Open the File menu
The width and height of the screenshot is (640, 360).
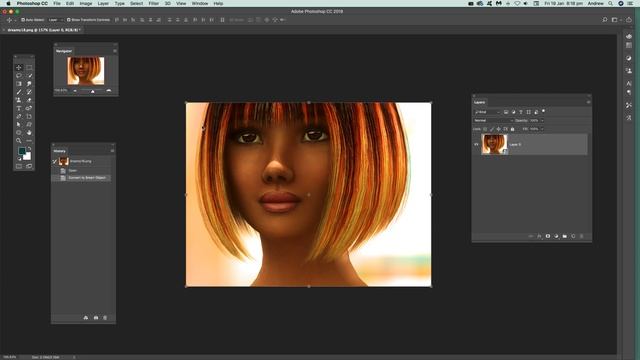point(57,3)
